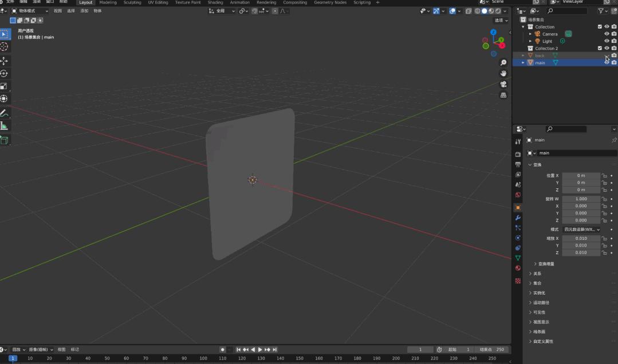
Task: Expand the Camera item in the outliner
Action: [530, 34]
